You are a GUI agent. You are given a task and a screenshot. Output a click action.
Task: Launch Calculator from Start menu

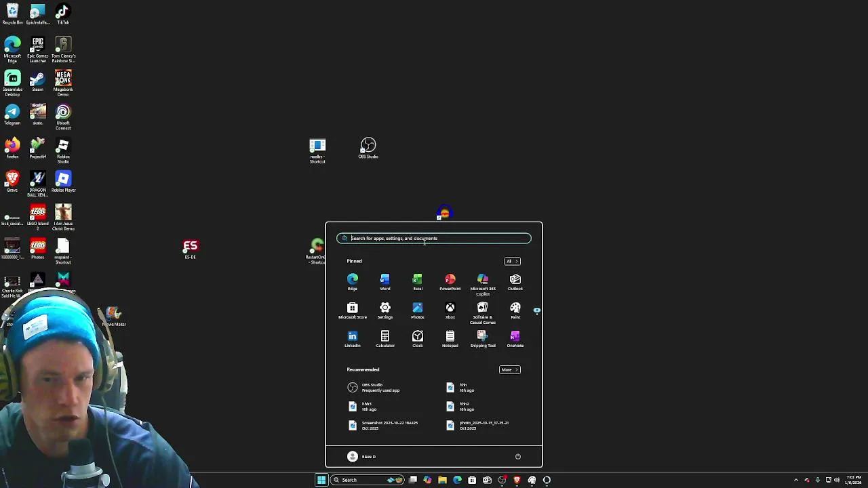385,340
